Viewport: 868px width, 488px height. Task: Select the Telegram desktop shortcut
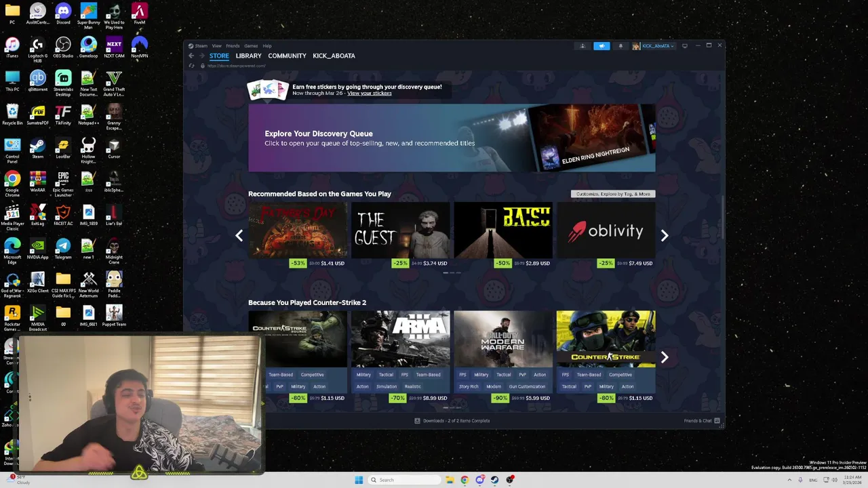click(63, 249)
